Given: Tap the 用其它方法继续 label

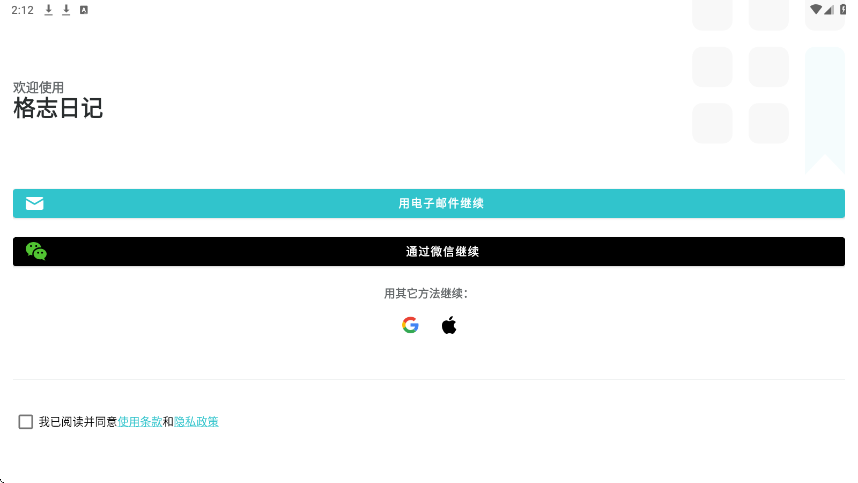Looking at the screenshot, I should click(x=426, y=294).
